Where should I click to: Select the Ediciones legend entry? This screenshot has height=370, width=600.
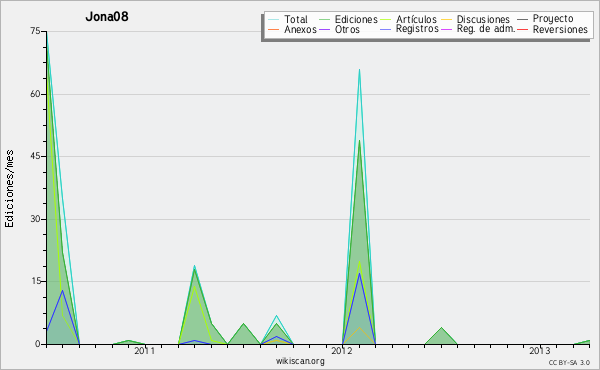coord(348,20)
